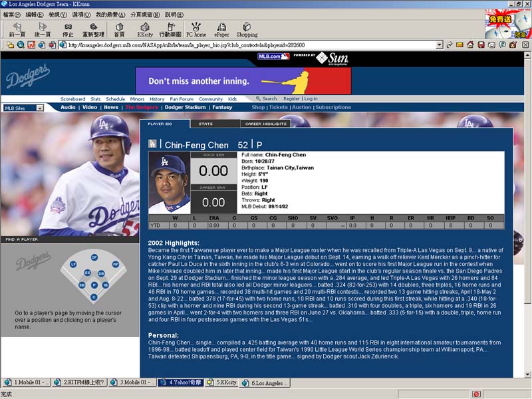Go back with the 前一頁 toolbar button
This screenshot has height=399, width=532.
coord(17,30)
